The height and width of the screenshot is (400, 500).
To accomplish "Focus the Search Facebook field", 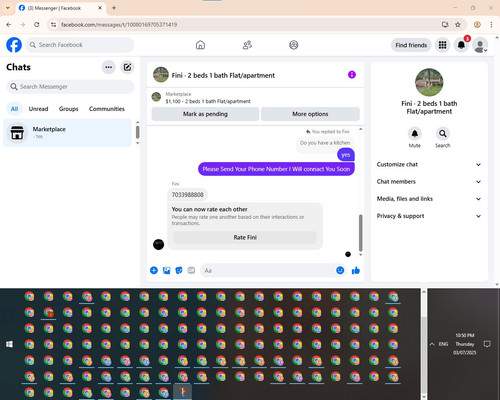I will click(x=80, y=45).
